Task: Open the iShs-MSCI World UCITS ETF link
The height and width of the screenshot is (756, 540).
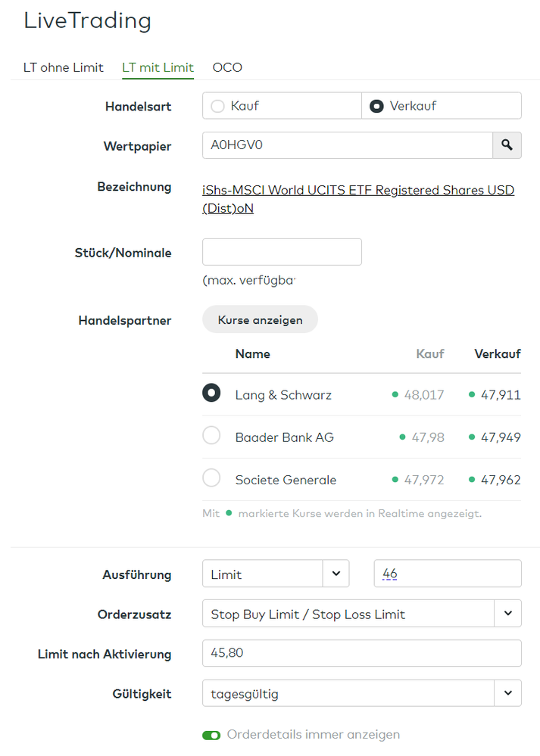Action: click(356, 190)
